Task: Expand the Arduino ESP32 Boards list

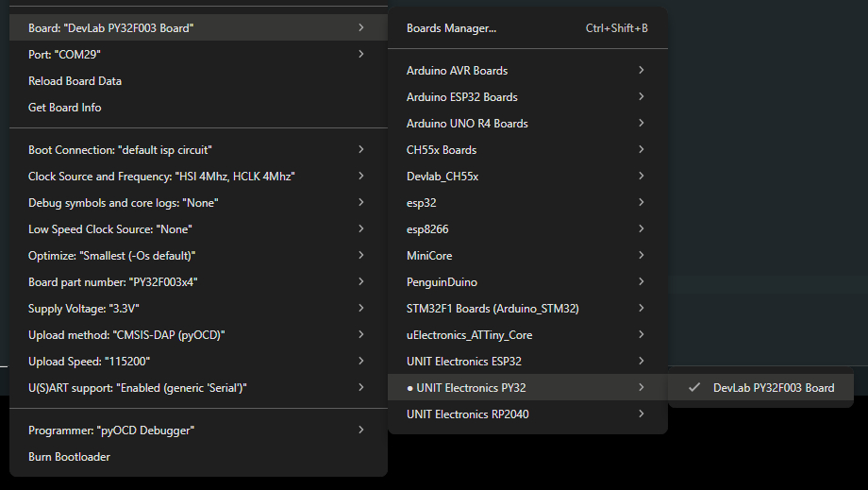Action: 461,97
